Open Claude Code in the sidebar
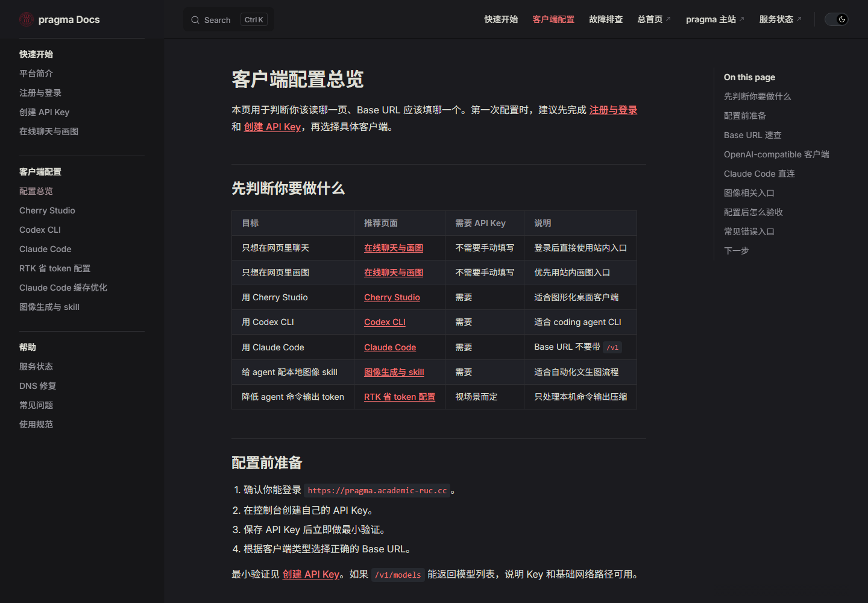Screen dimensions: 868x603 click(x=45, y=249)
